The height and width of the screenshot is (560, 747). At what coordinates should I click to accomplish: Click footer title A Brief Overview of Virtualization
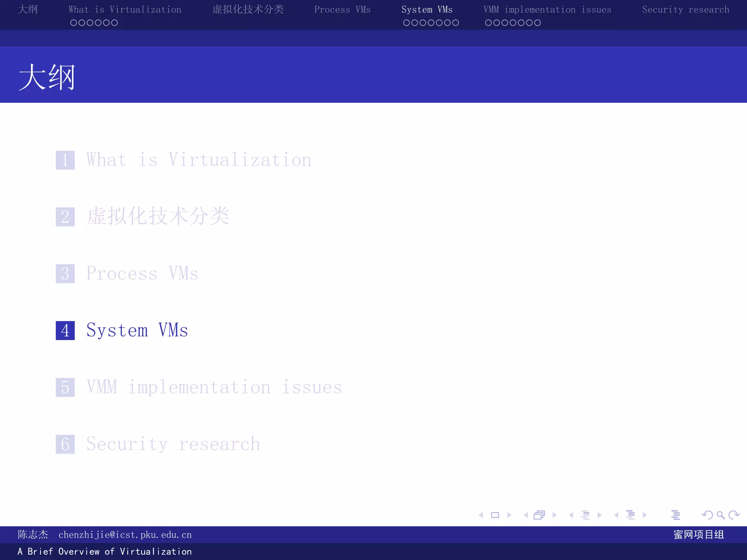coord(105,552)
